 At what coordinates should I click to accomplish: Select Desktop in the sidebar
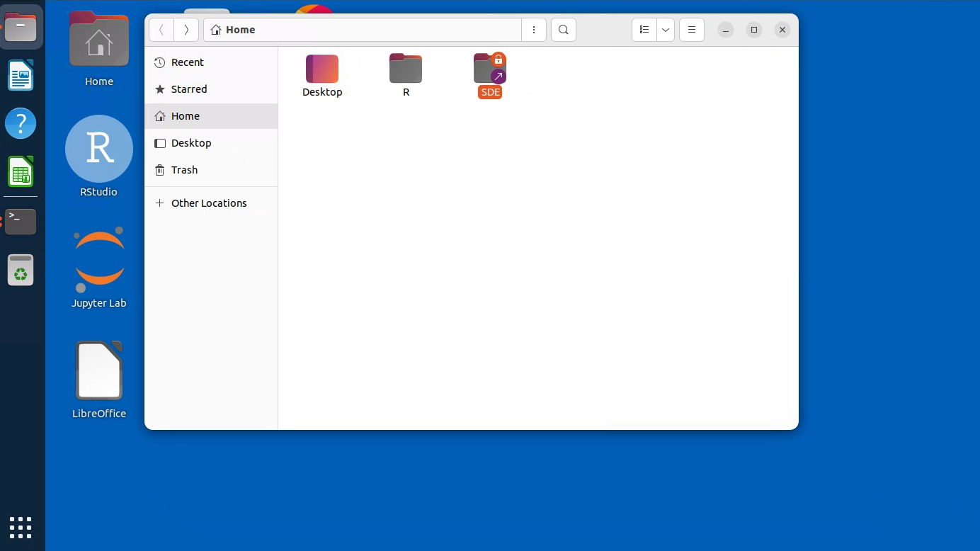(191, 143)
